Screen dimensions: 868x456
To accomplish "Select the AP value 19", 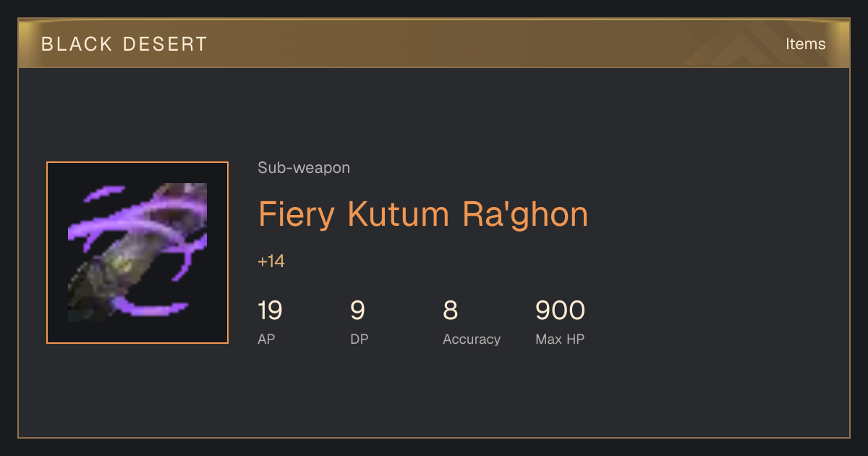I will [x=270, y=311].
